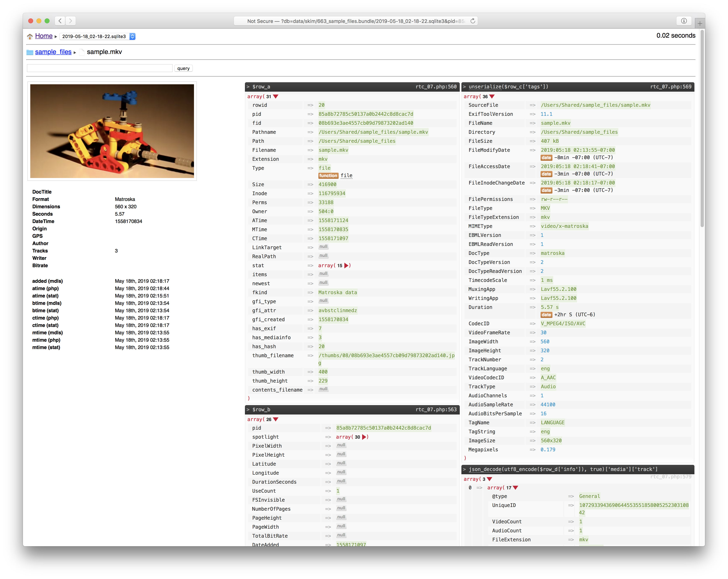The width and height of the screenshot is (728, 579).
Task: Click the browser back arrow
Action: 60,21
